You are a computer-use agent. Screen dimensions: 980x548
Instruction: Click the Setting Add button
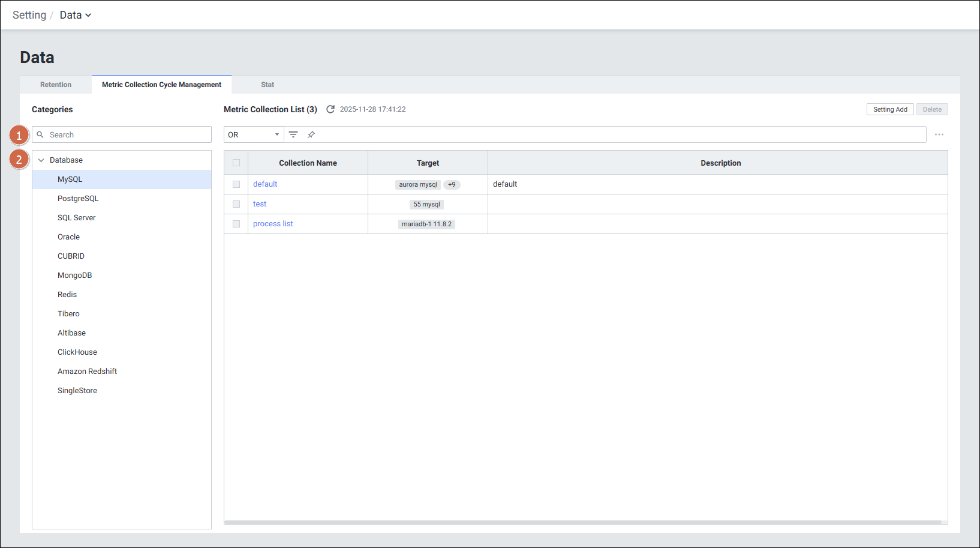[x=890, y=109]
